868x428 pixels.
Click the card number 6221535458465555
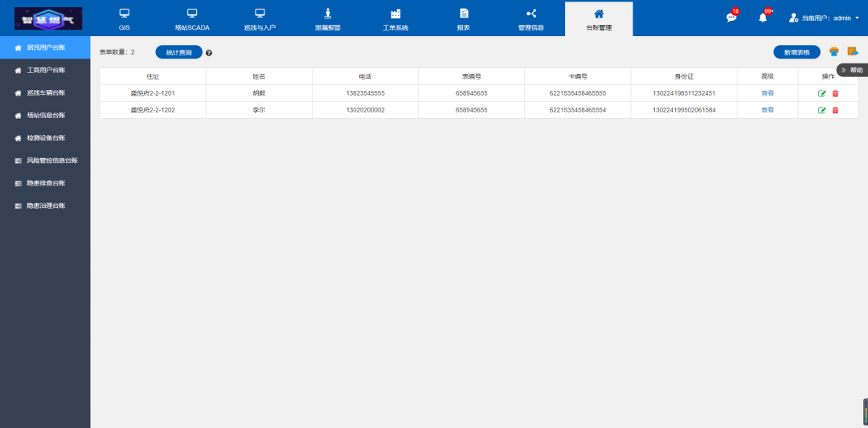[577, 93]
